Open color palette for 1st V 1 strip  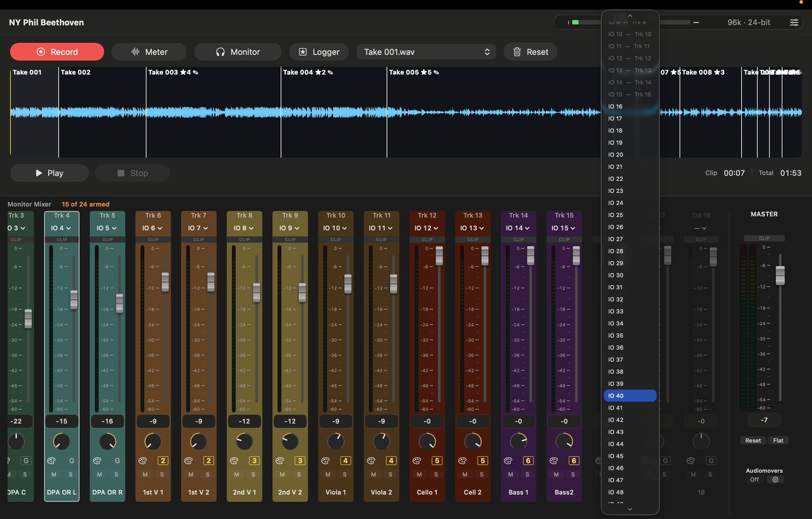tap(143, 461)
